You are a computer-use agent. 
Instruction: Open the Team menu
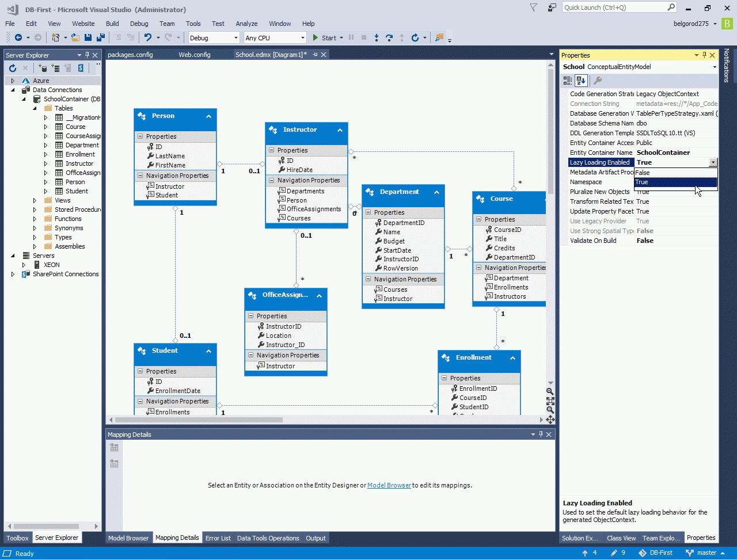coord(167,24)
